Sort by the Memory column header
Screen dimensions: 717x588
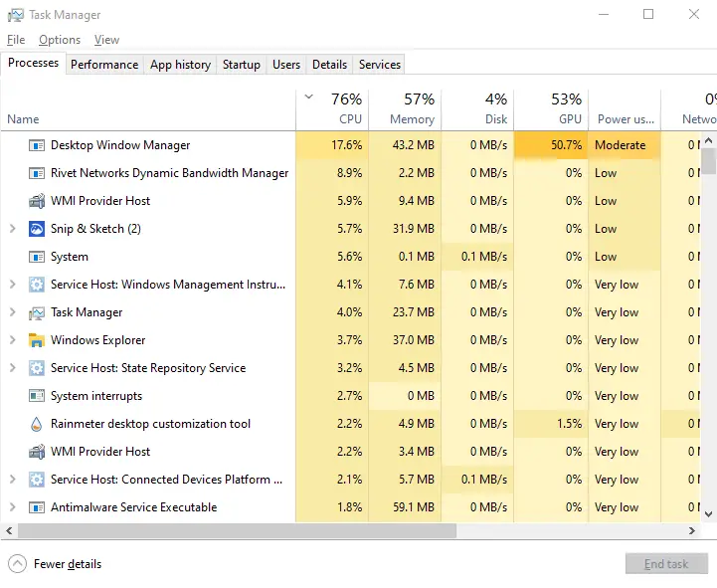pyautogui.click(x=405, y=109)
